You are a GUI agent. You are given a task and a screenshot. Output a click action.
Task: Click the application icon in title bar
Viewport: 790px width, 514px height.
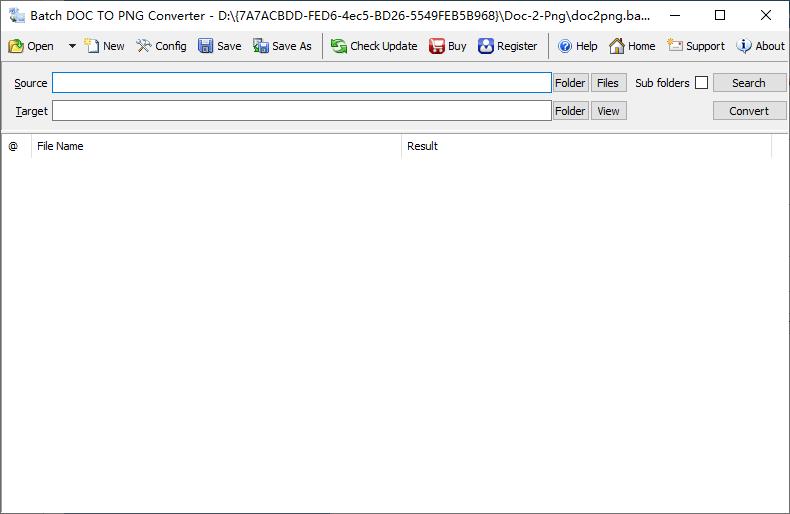click(x=17, y=16)
